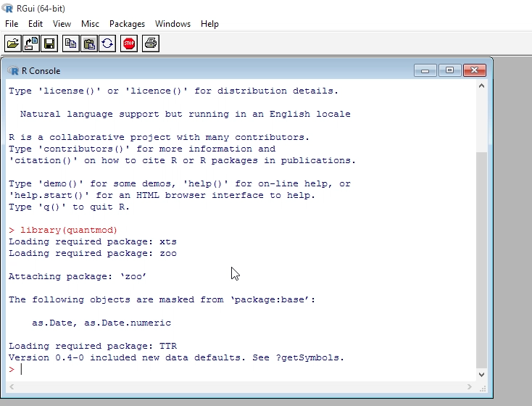Screen dimensions: 532x406
Task: Open the Help menu
Action: 209,24
